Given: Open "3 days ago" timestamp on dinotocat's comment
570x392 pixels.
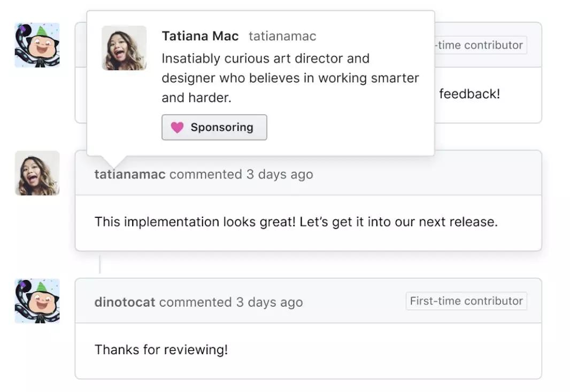Looking at the screenshot, I should click(269, 302).
